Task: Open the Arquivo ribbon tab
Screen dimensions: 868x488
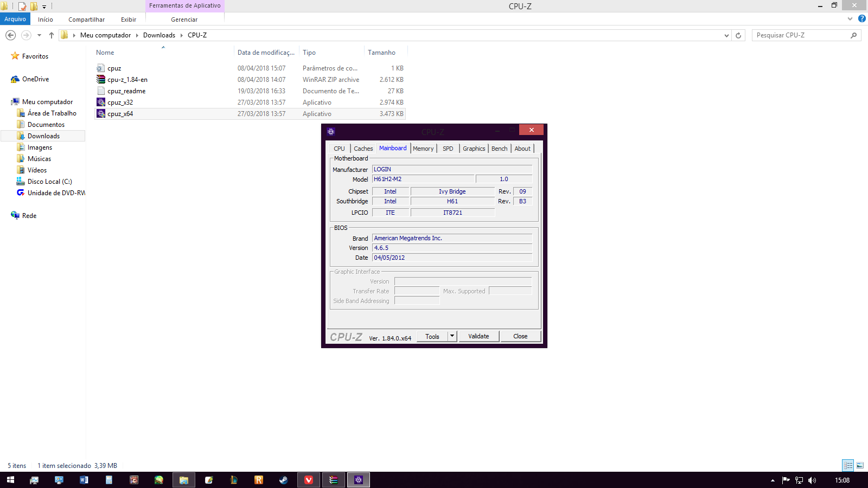Action: click(x=15, y=19)
